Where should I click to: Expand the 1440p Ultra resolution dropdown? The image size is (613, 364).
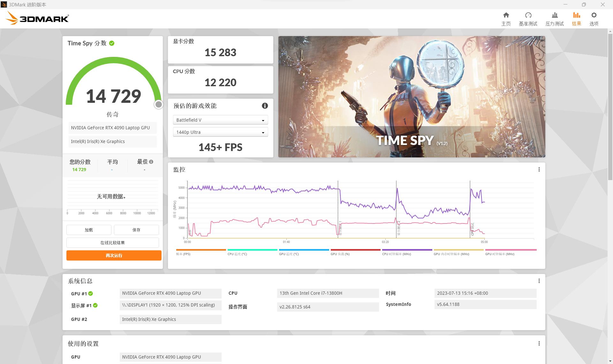coord(220,132)
